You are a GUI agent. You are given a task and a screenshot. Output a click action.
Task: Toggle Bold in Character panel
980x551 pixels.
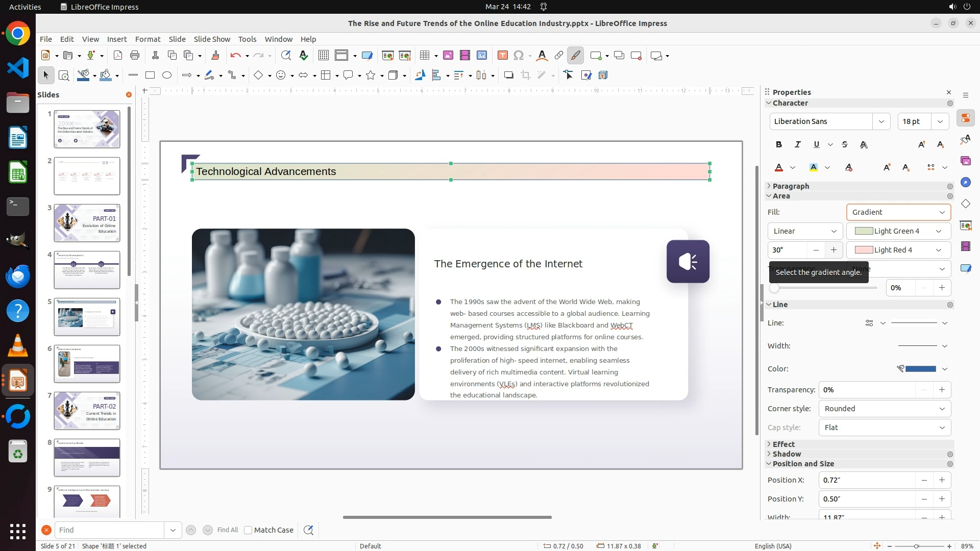pyautogui.click(x=778, y=145)
